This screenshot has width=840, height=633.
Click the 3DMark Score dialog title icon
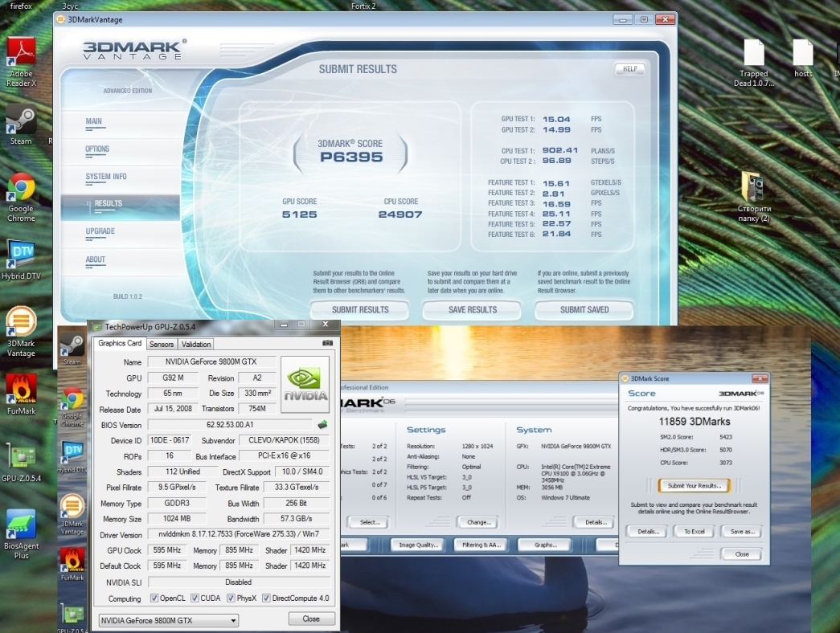click(625, 378)
